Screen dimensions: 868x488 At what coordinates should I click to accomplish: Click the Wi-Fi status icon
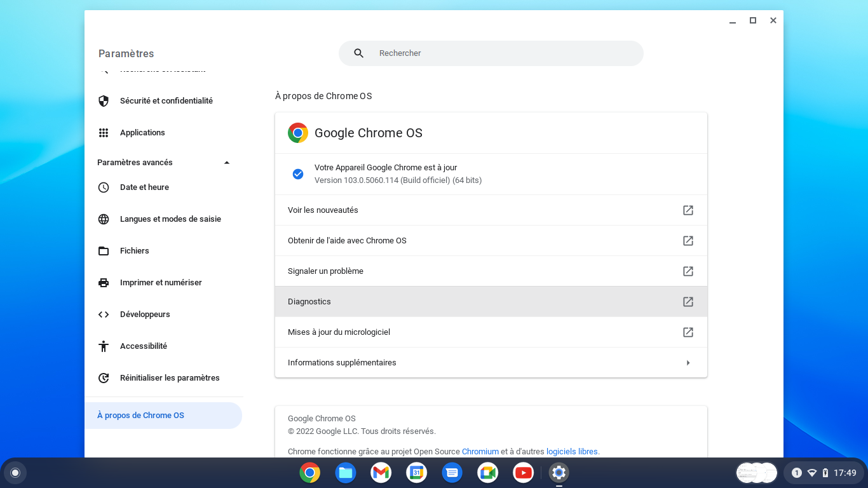click(x=811, y=473)
